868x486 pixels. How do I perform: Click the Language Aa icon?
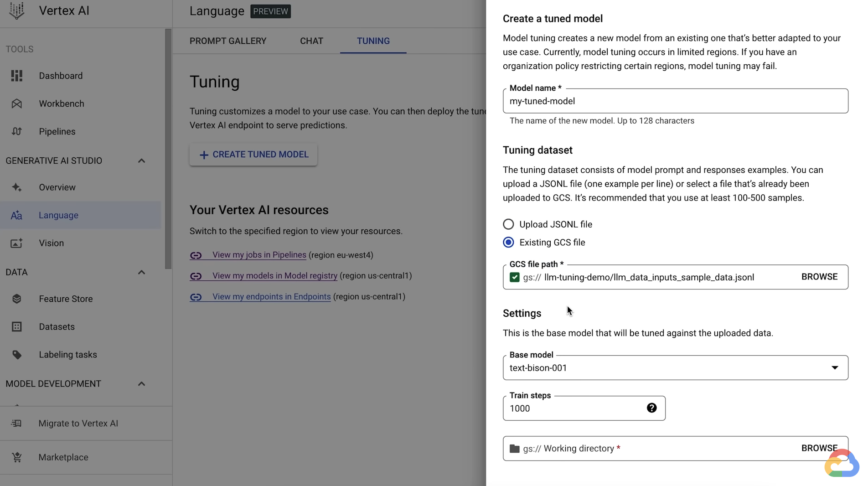tap(17, 215)
